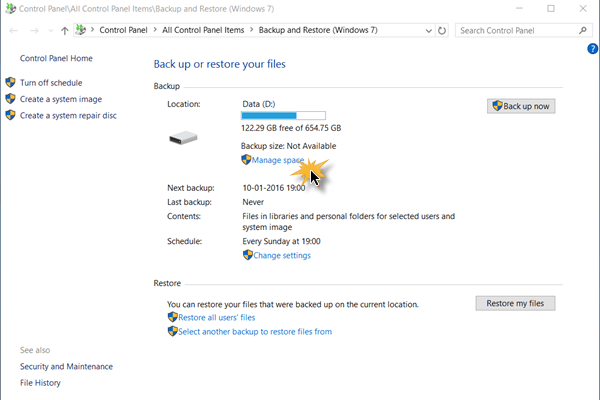The height and width of the screenshot is (400, 600).
Task: Click the shield icon next to Create a system image
Action: click(11, 99)
